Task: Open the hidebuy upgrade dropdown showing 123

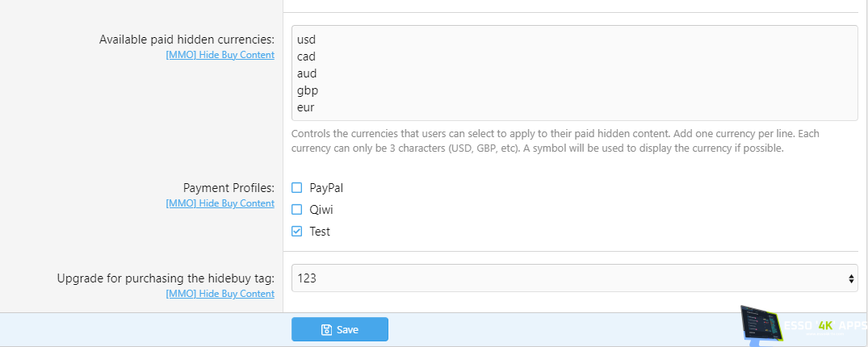Action: (565, 278)
